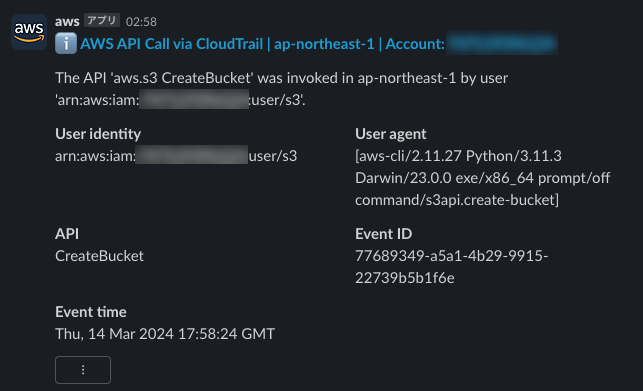
Task: Click the command/s3api.create-bucket text
Action: click(457, 200)
